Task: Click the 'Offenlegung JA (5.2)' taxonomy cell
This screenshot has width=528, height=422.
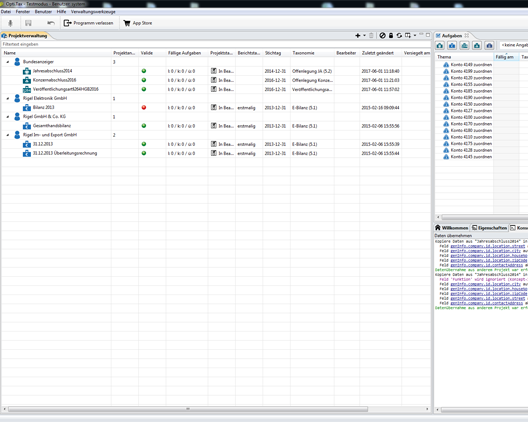Action: 312,71
